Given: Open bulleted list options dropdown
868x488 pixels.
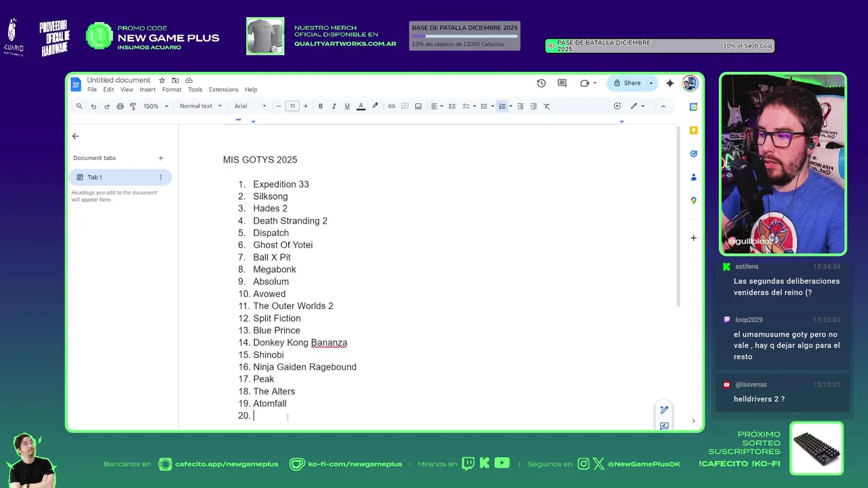Looking at the screenshot, I should click(x=492, y=106).
